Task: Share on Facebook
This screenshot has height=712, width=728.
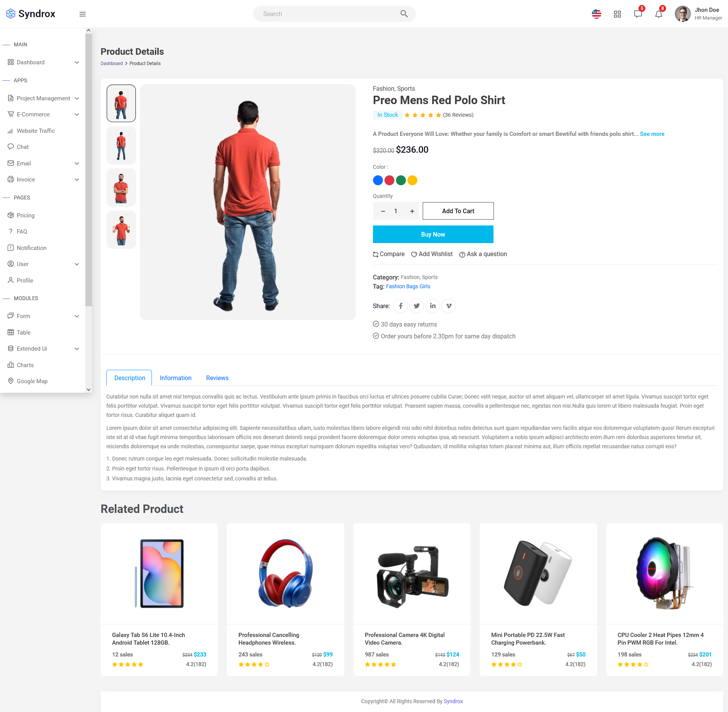Action: click(x=401, y=306)
